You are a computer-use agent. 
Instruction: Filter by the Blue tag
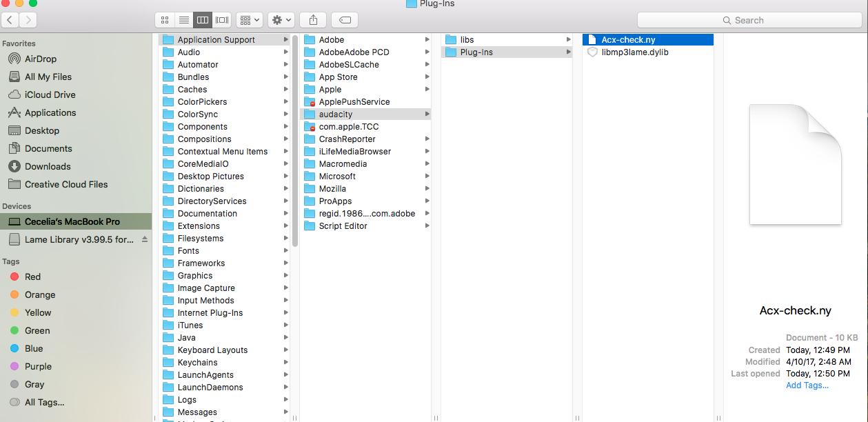point(34,348)
